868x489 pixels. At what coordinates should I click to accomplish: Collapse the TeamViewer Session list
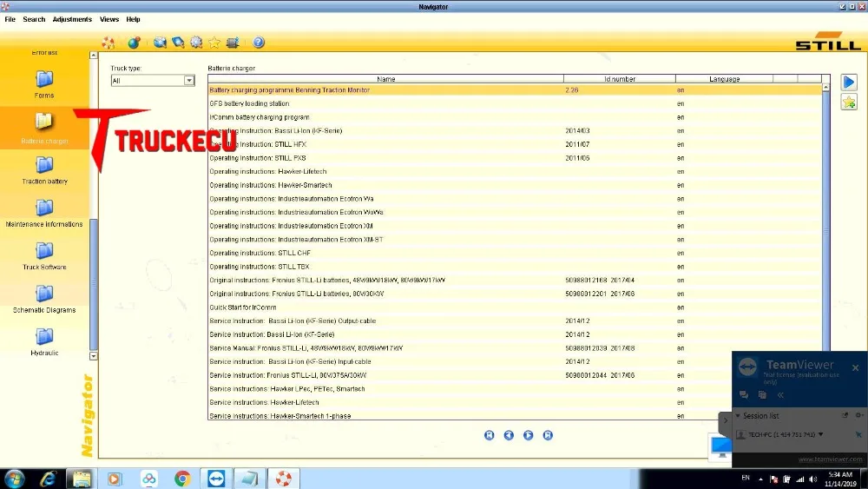coord(738,415)
